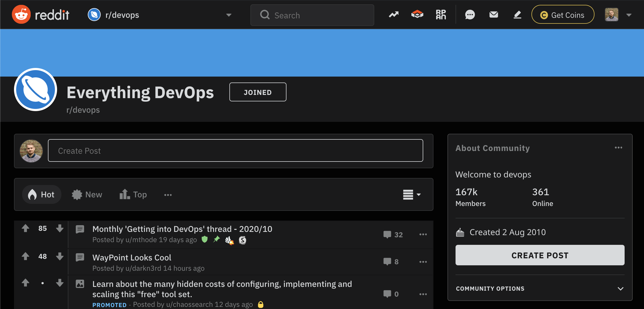Upvote the Monthly Getting into DevOps thread
Viewport: 644px width, 309px height.
click(x=26, y=228)
